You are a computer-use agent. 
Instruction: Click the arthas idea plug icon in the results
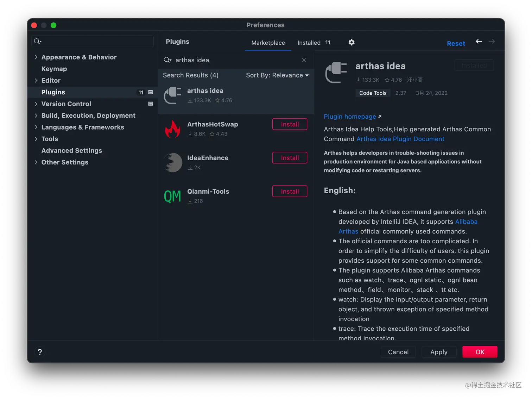173,95
